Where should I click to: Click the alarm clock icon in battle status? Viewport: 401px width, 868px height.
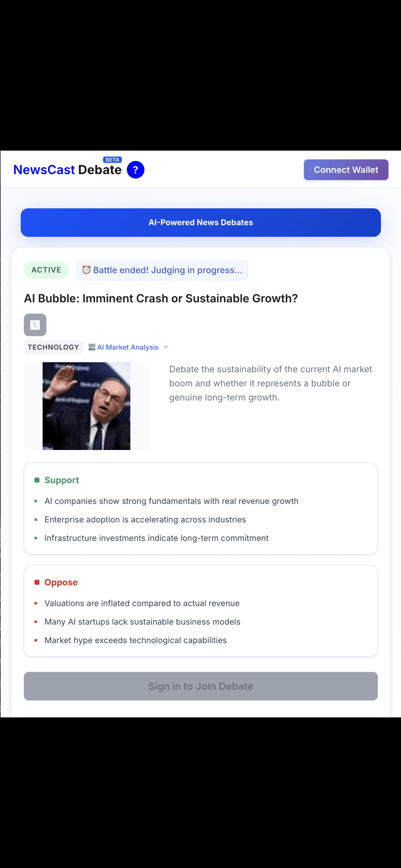click(87, 270)
